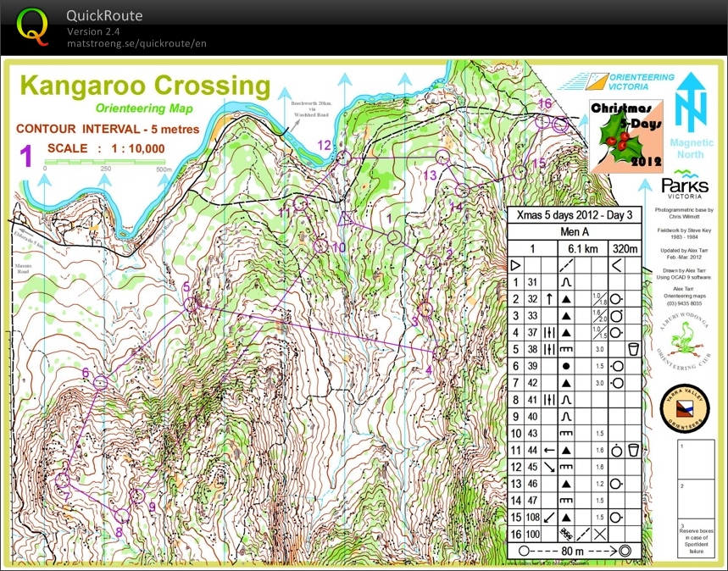Click control circle 6 on the course
The width and height of the screenshot is (728, 571).
pos(101,383)
